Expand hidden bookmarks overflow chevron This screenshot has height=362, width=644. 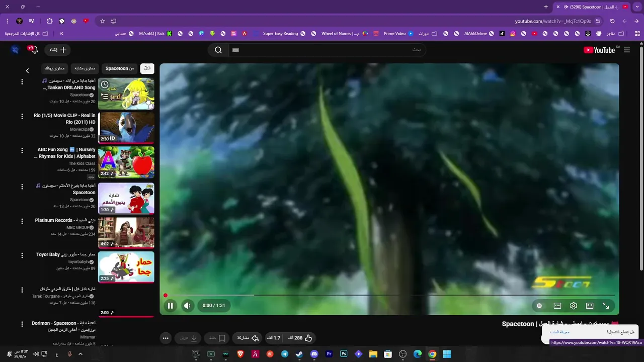61,34
